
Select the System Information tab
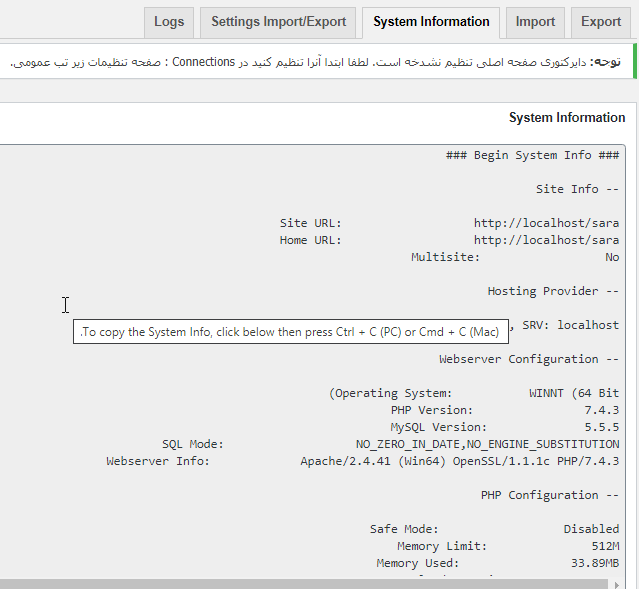coord(431,22)
